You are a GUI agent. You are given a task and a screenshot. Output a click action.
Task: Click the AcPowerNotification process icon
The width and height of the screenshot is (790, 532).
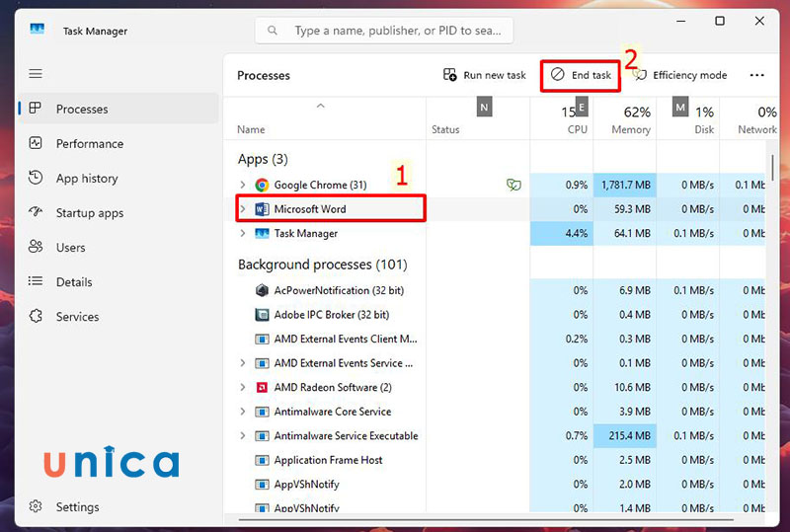[x=262, y=290]
